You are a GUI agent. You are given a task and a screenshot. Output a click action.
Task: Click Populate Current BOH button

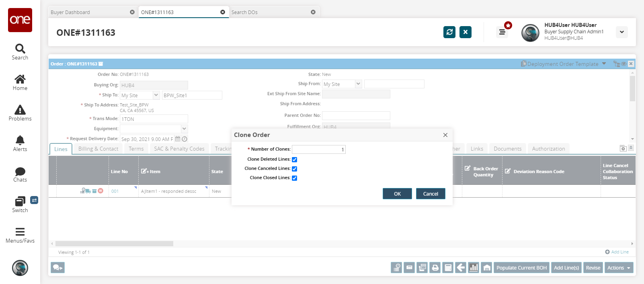pos(521,268)
